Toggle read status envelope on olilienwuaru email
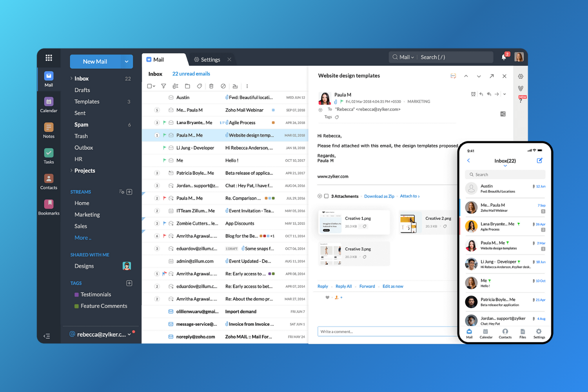 [x=171, y=312]
